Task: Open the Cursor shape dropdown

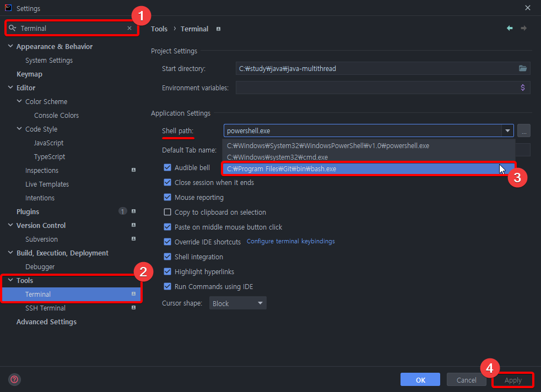Action: [237, 303]
